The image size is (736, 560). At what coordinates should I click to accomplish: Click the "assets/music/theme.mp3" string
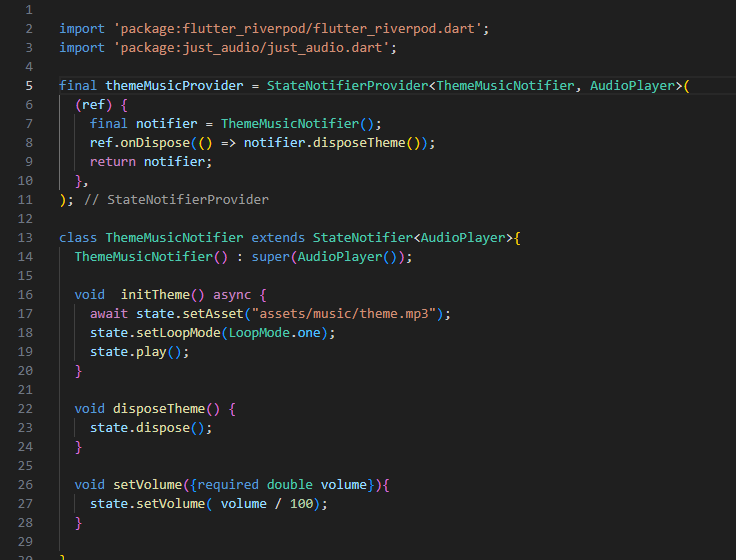tap(351, 314)
